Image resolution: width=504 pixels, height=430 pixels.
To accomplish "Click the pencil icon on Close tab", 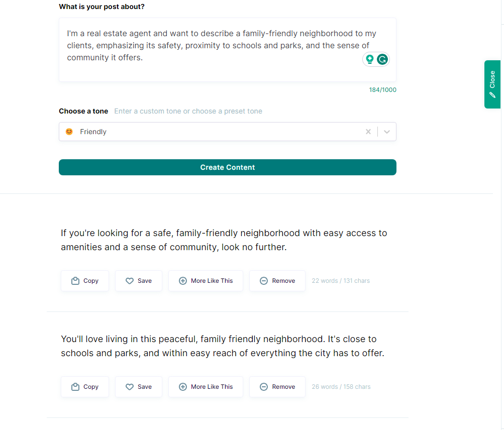I will [x=492, y=94].
